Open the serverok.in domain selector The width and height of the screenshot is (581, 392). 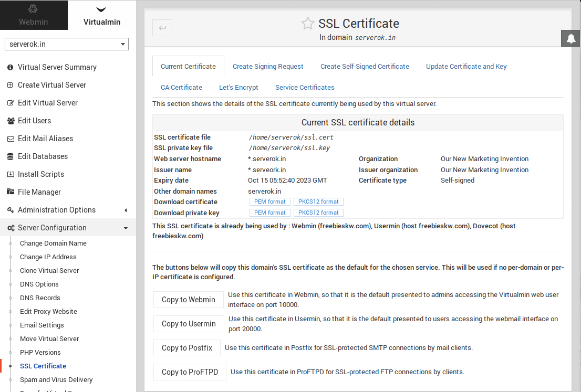(x=66, y=44)
